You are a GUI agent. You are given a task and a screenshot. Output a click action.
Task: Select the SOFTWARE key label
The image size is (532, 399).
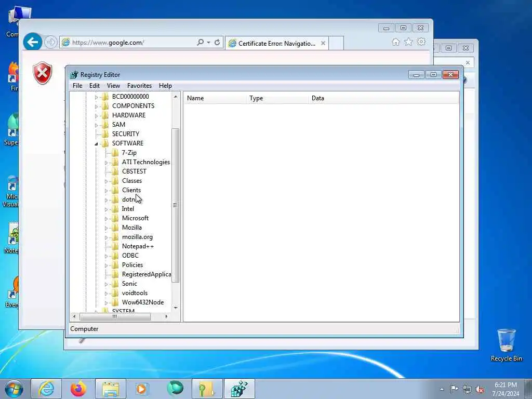point(128,143)
